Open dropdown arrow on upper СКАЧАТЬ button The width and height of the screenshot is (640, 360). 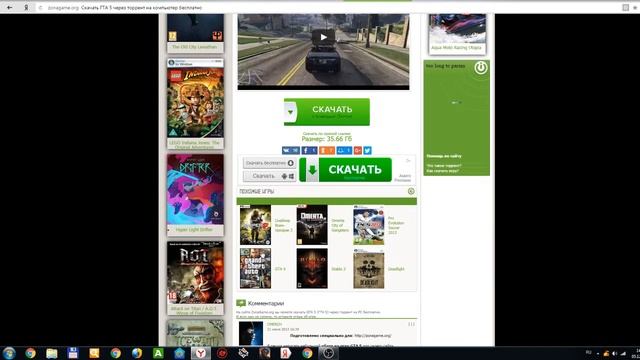coord(291,112)
